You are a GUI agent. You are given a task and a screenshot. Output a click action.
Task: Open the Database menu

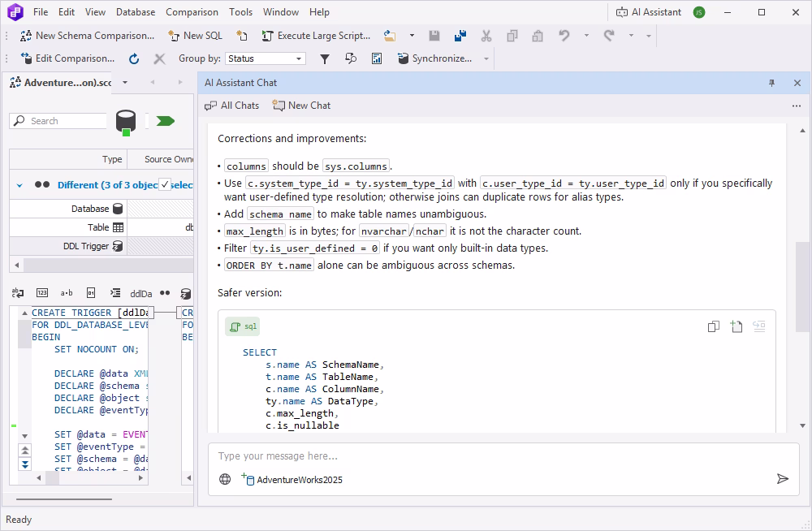click(x=136, y=12)
